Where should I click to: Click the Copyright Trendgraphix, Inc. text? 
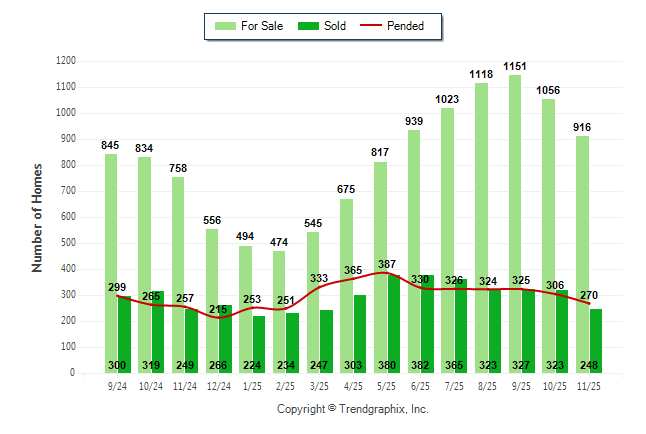pyautogui.click(x=351, y=410)
